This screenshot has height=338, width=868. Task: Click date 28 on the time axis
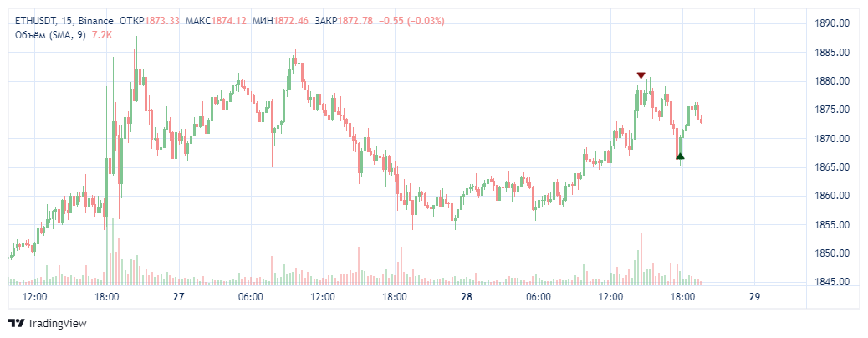(466, 297)
